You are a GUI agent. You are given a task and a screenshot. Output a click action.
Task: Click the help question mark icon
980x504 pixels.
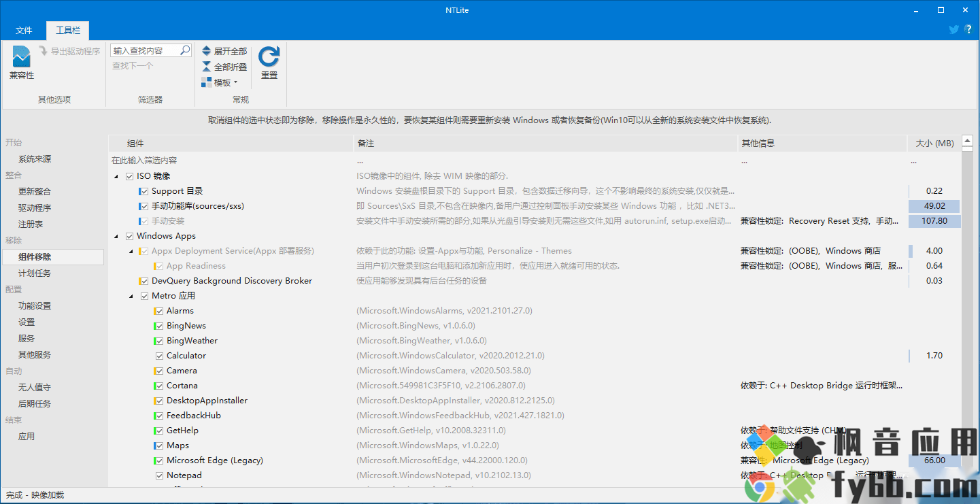(968, 30)
